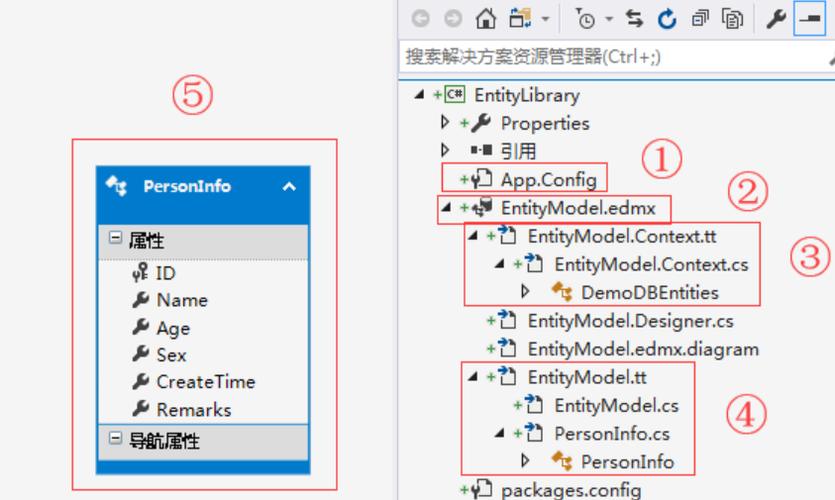Click the EntityModel.Context.cs file icon

[x=534, y=263]
